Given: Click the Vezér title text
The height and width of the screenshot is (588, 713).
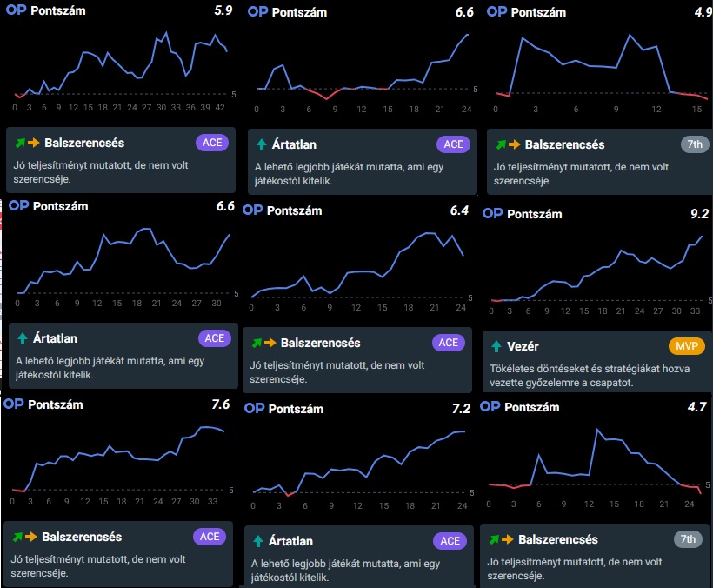Looking at the screenshot, I should pyautogui.click(x=523, y=346).
